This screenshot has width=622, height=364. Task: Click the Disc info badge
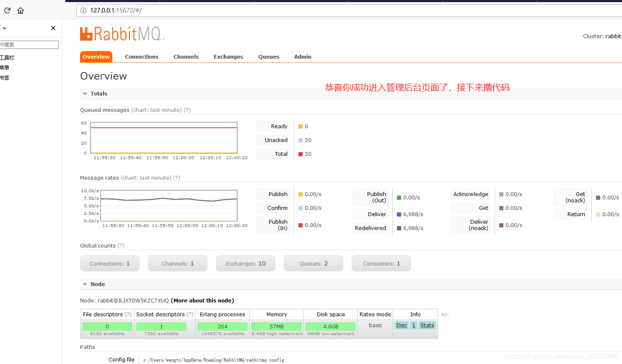coord(402,325)
